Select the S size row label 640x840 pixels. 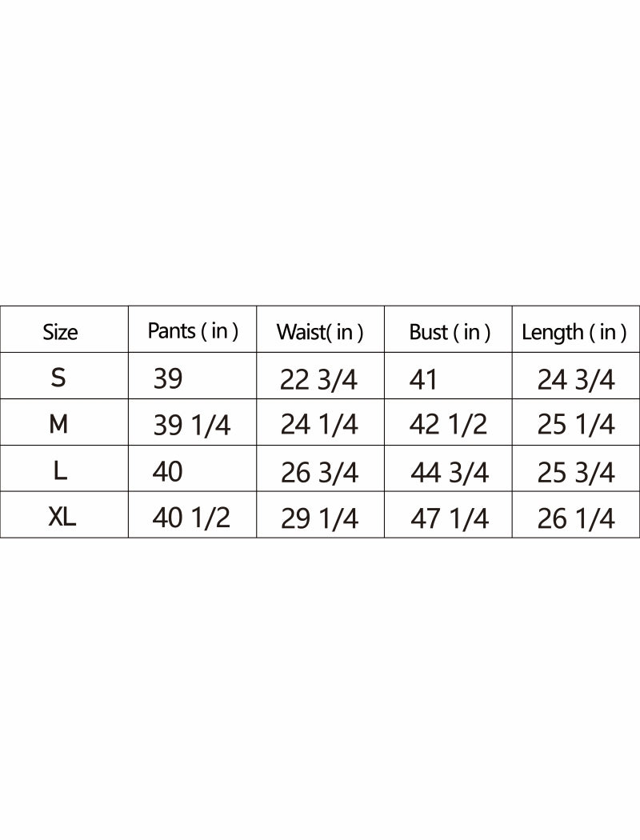click(58, 378)
